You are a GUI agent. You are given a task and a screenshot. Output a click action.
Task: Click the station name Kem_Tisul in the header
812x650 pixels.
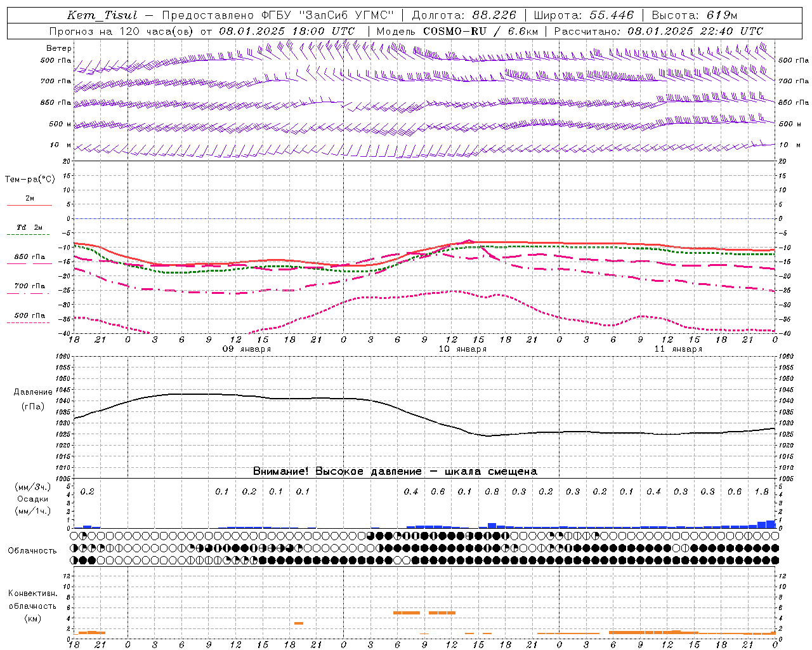(102, 15)
